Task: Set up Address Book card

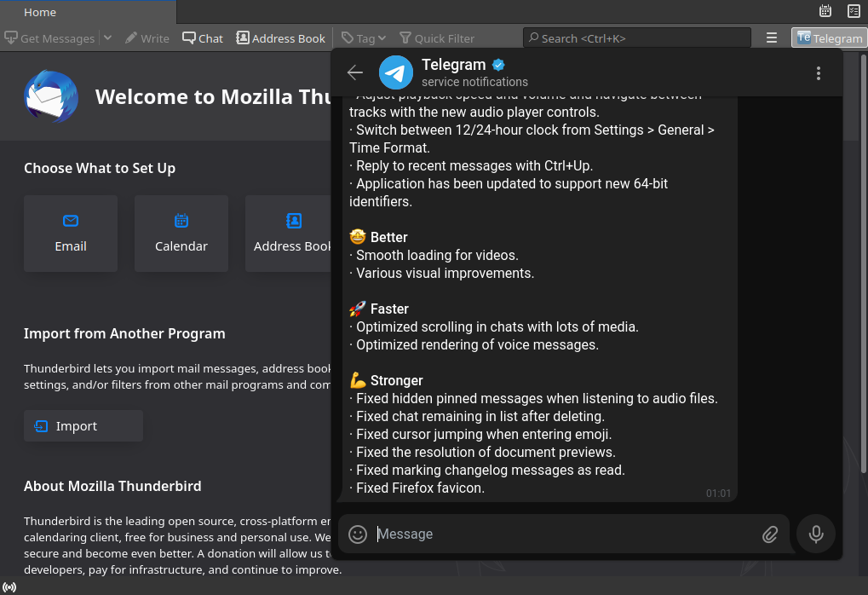Action: [x=289, y=234]
